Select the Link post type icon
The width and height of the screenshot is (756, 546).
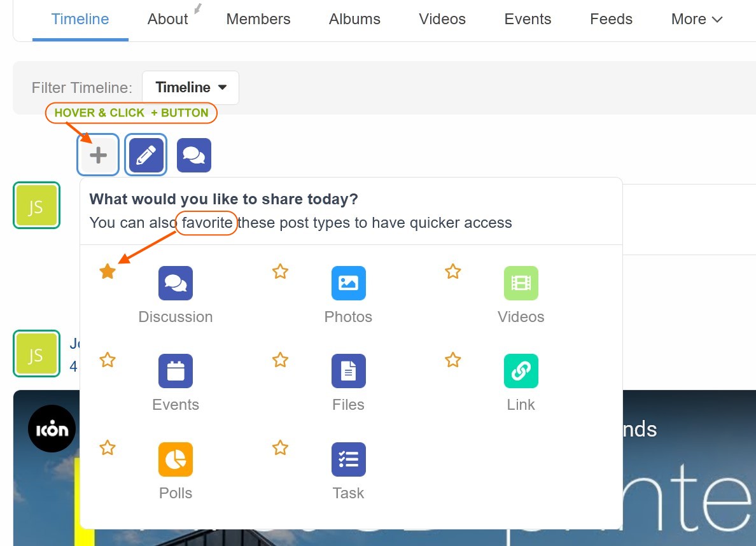click(521, 371)
